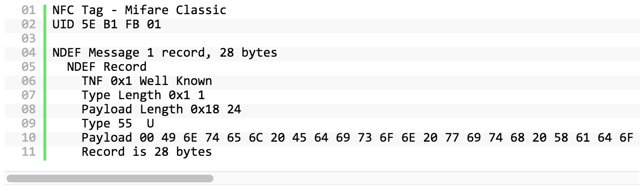Screen dimensions: 644x187
Task: Click line number 04
Action: point(29,52)
